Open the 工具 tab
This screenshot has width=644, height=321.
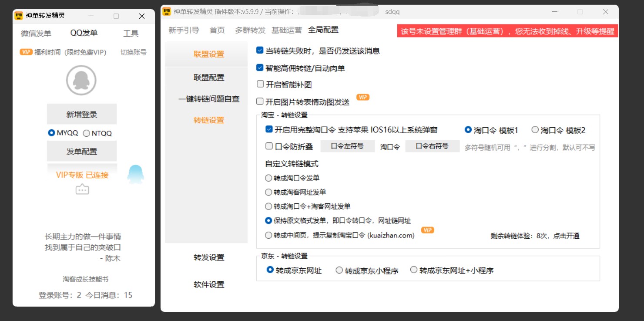[x=130, y=34]
